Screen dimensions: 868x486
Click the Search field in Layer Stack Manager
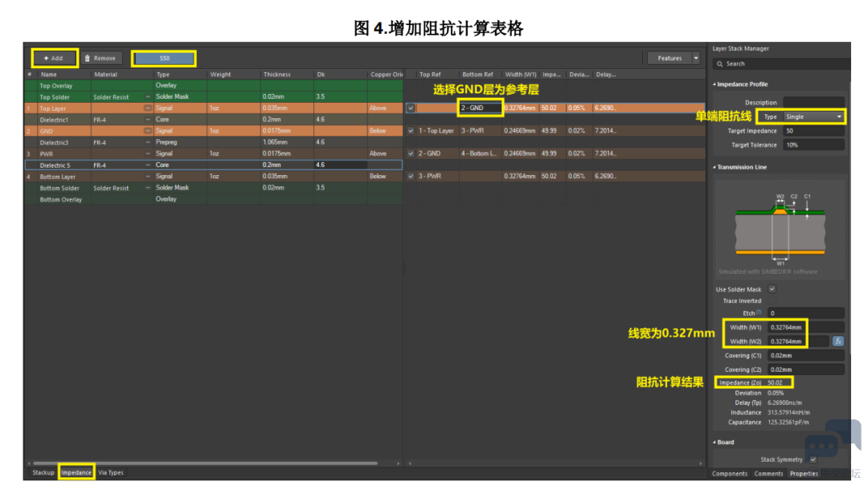(781, 63)
